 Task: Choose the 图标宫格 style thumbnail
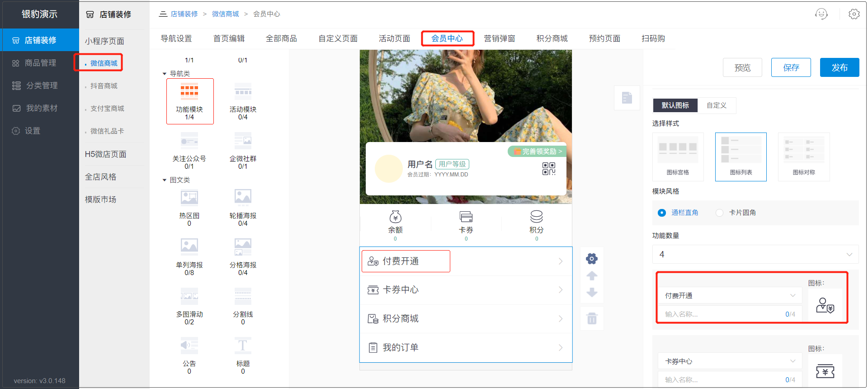click(x=677, y=157)
